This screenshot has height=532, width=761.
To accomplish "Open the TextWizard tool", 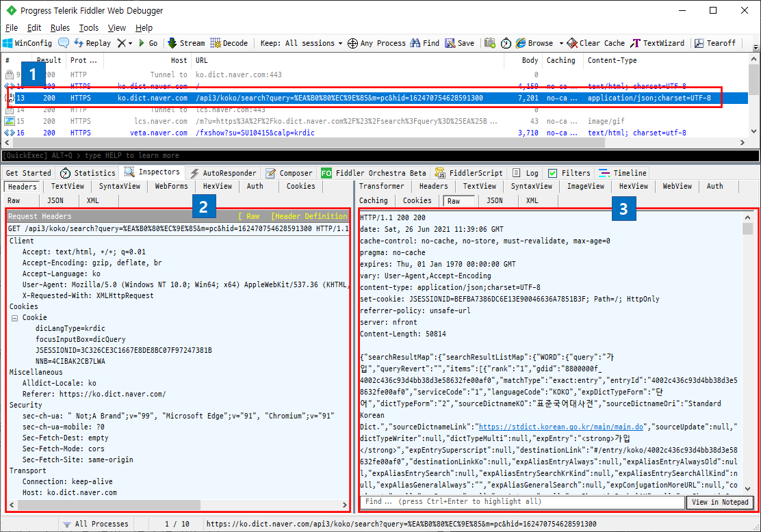I will click(657, 43).
